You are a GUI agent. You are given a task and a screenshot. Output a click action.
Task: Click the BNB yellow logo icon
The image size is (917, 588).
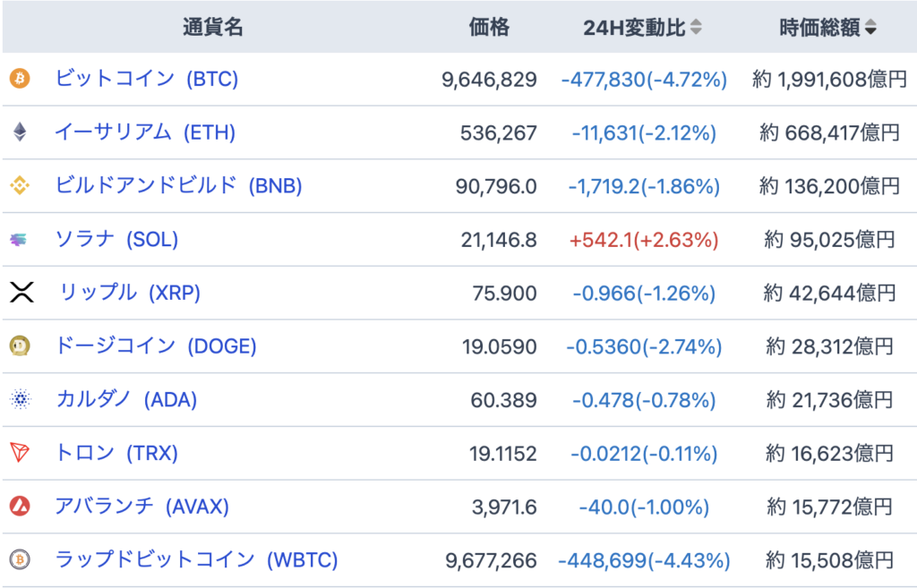point(20,186)
